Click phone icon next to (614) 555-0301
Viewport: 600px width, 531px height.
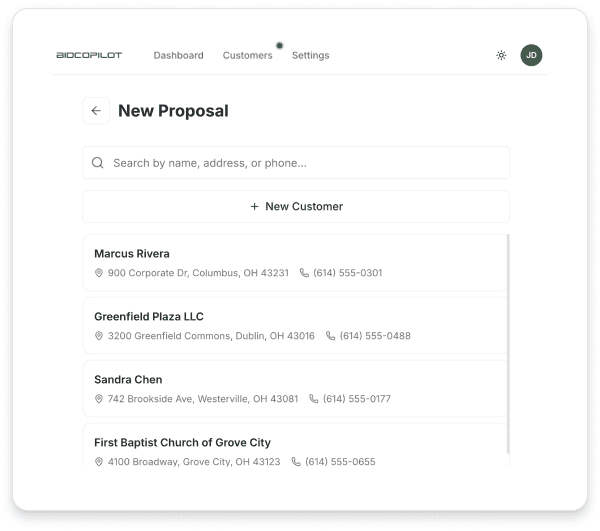point(304,273)
